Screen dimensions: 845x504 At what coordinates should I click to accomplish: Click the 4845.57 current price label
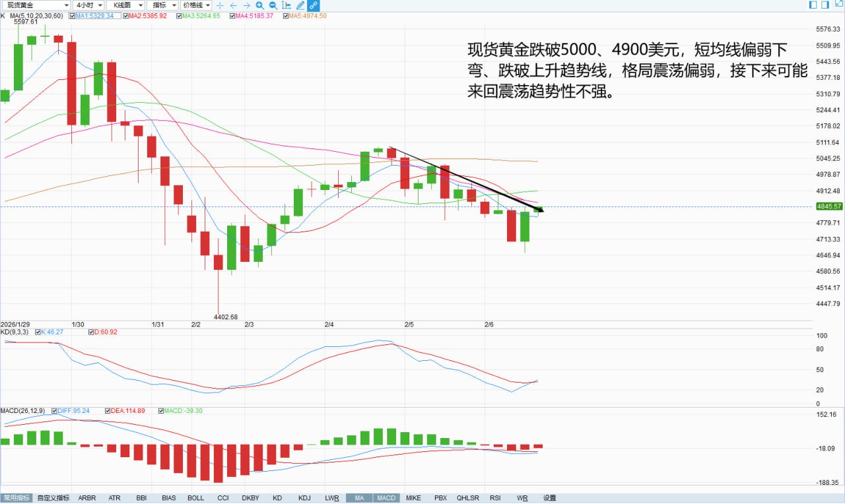pyautogui.click(x=829, y=206)
